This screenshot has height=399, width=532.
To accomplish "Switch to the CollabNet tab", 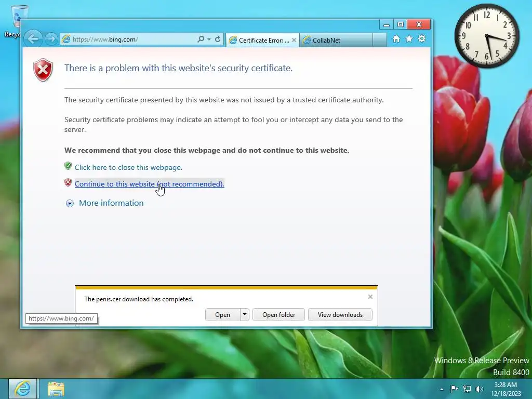I will (336, 41).
